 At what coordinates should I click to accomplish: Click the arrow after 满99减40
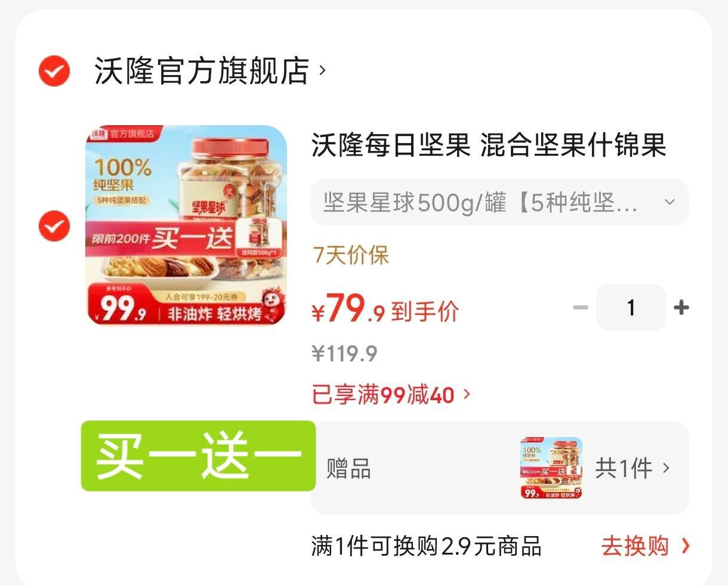[x=467, y=394]
